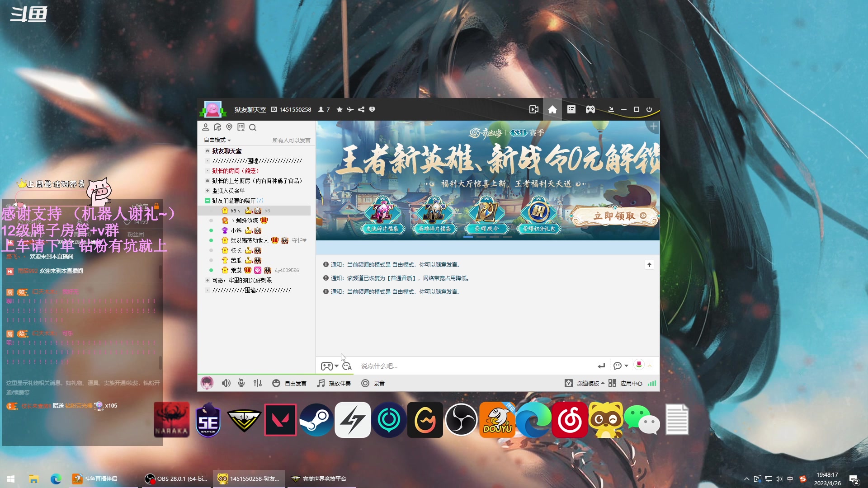
Task: Open the user contact icon above channel tree
Action: 206,127
